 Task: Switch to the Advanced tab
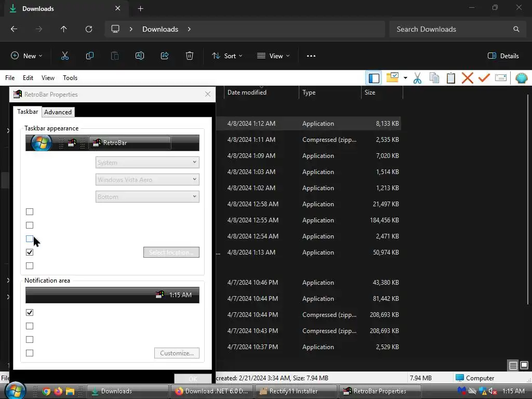tap(58, 112)
